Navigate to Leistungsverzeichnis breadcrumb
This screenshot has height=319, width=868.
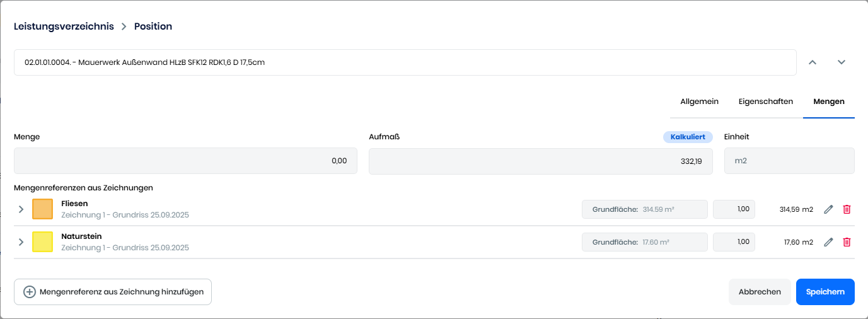tap(64, 26)
